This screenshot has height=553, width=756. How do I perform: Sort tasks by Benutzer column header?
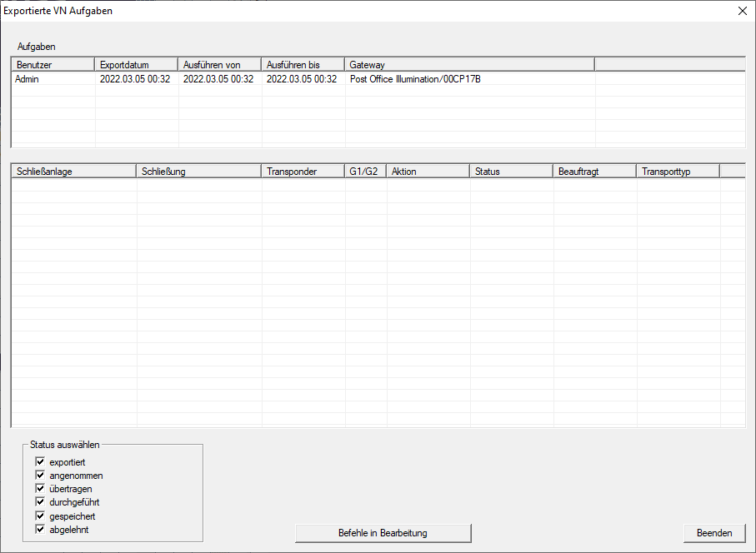[x=53, y=64]
